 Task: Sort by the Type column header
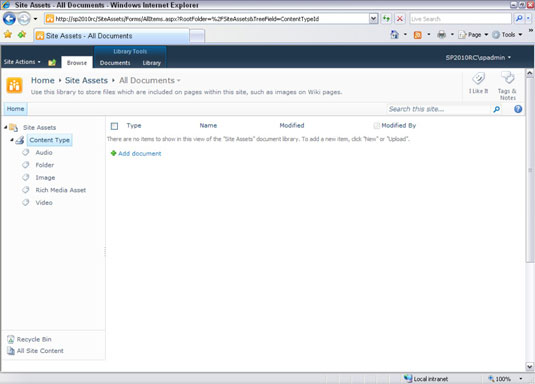coord(134,126)
